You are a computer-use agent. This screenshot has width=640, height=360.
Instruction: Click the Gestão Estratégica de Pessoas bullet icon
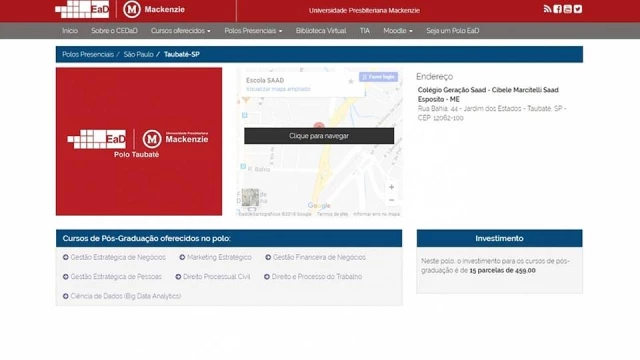[x=65, y=276]
